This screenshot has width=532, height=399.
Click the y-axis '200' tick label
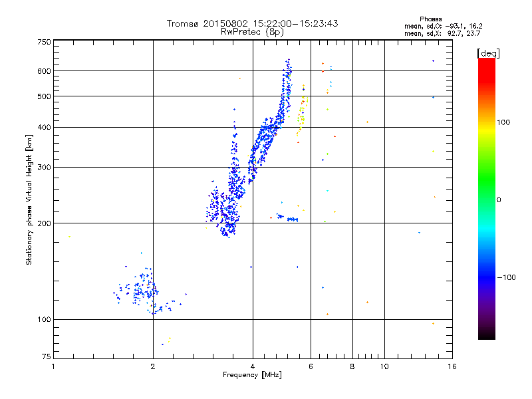coord(44,223)
